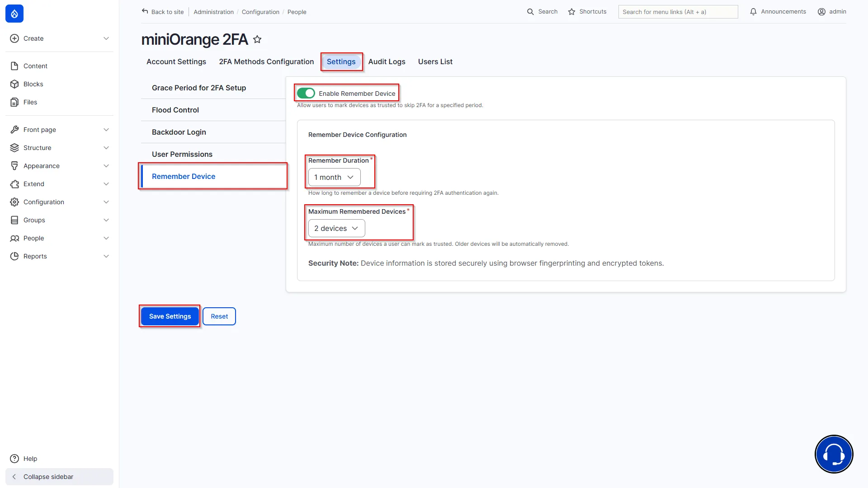Click the Search magnifier icon
The width and height of the screenshot is (868, 488).
[x=530, y=12]
